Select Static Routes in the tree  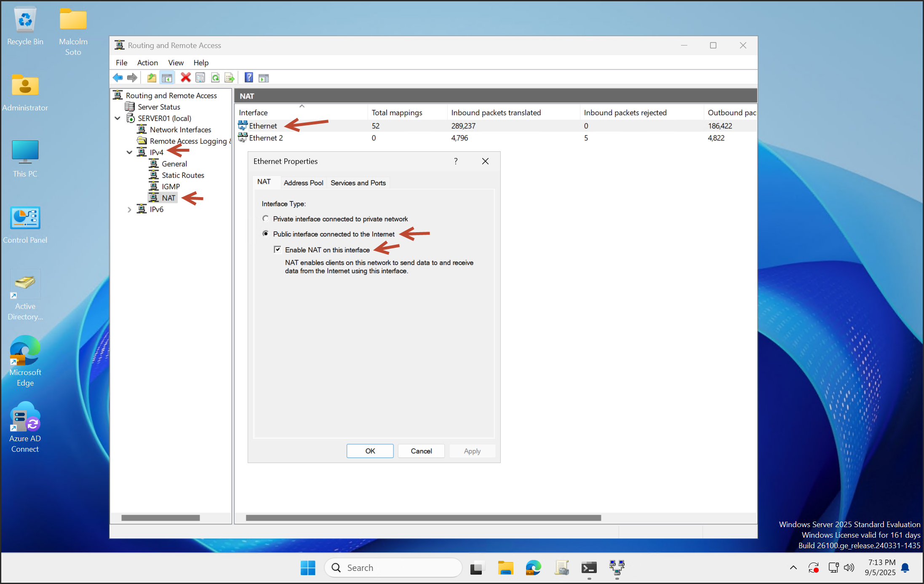tap(183, 175)
